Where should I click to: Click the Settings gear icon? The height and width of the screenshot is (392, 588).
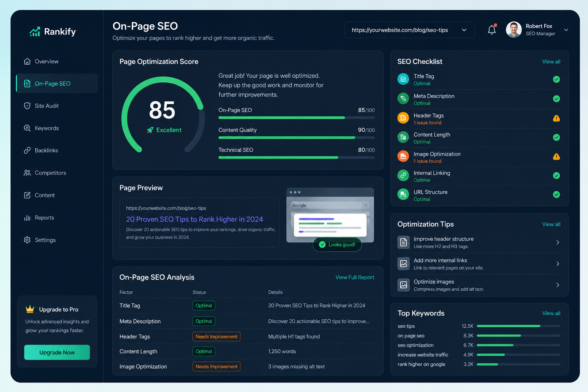(27, 240)
